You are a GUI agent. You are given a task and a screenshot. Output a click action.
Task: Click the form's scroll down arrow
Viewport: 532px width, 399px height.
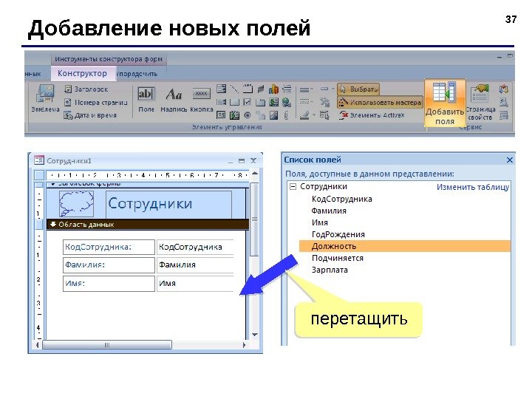255,335
